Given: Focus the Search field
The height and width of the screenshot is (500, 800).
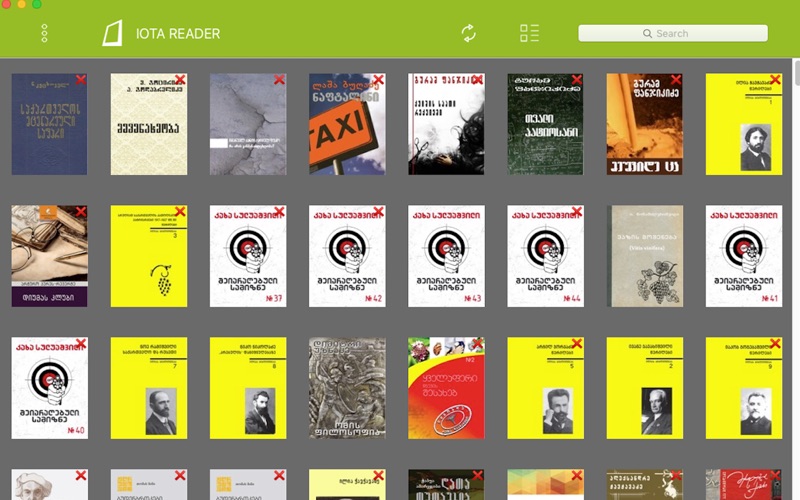Looking at the screenshot, I should pos(673,33).
